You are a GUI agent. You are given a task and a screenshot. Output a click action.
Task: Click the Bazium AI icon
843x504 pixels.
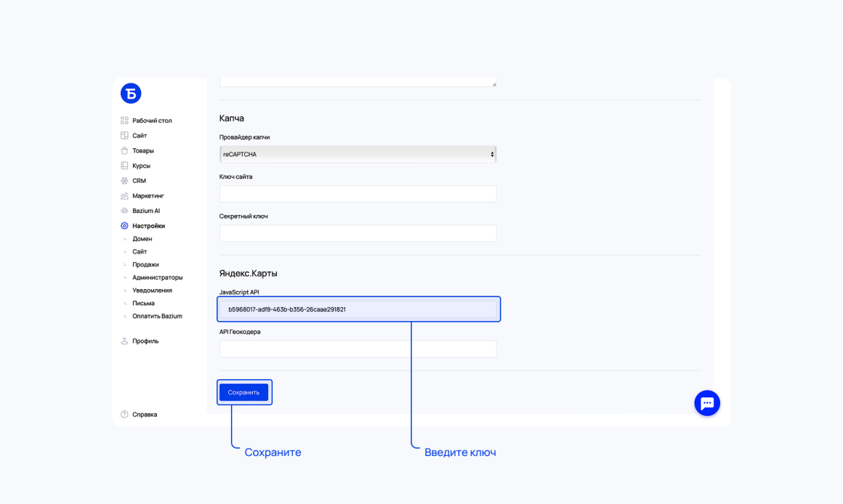tap(124, 211)
